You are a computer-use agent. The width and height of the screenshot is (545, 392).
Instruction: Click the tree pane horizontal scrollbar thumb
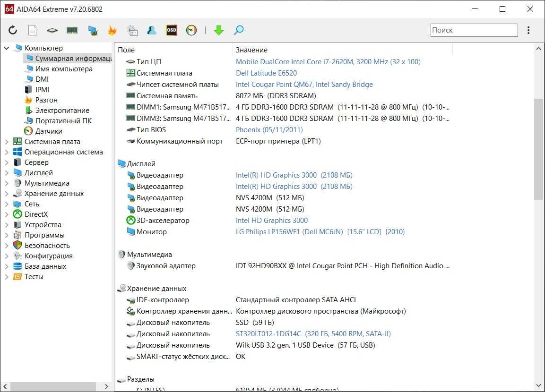click(x=53, y=386)
